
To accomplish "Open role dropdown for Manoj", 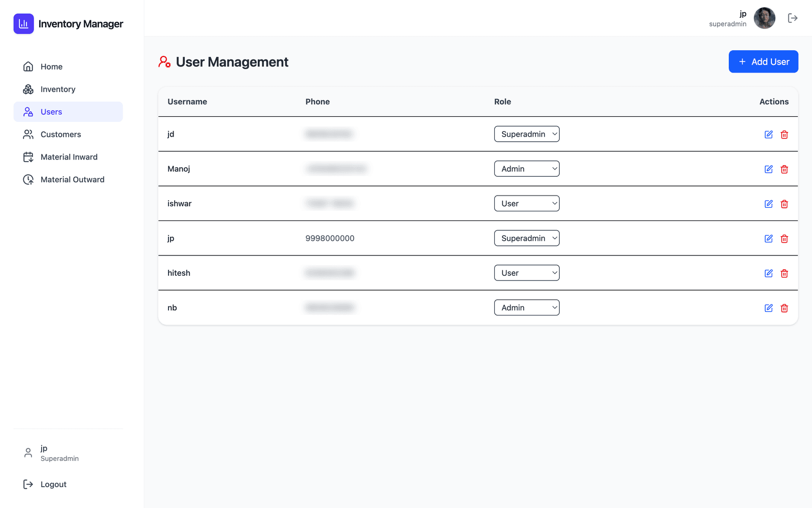I will click(x=527, y=169).
